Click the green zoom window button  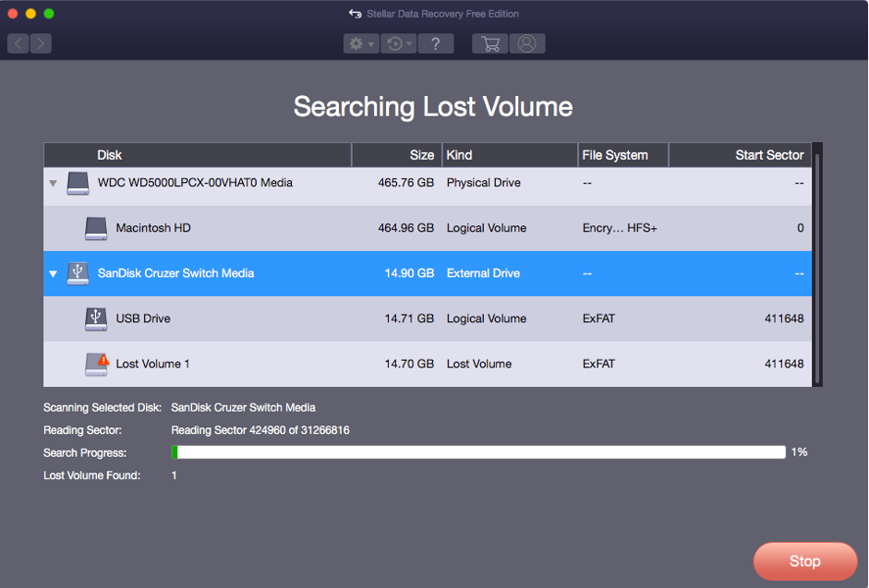pos(49,13)
